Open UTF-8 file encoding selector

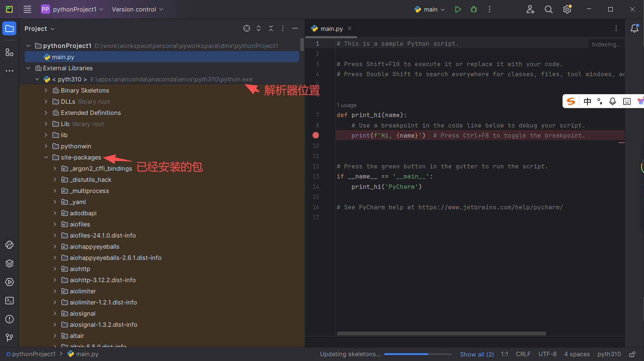click(x=547, y=354)
